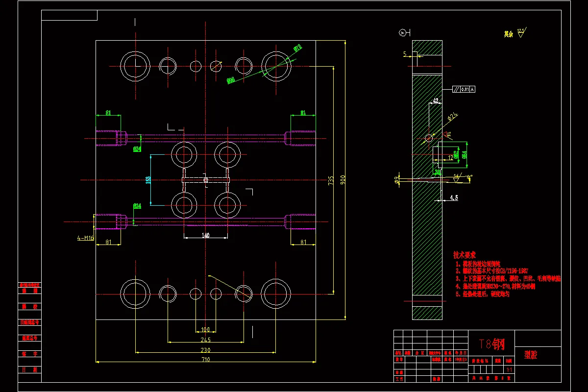Select the 阶段标记 header cell

(x=480, y=360)
